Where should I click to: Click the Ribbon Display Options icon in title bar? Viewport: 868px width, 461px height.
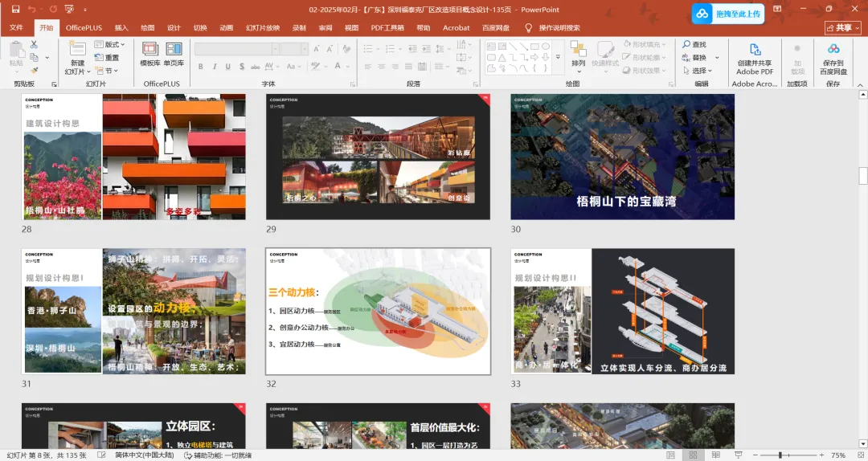click(x=777, y=10)
